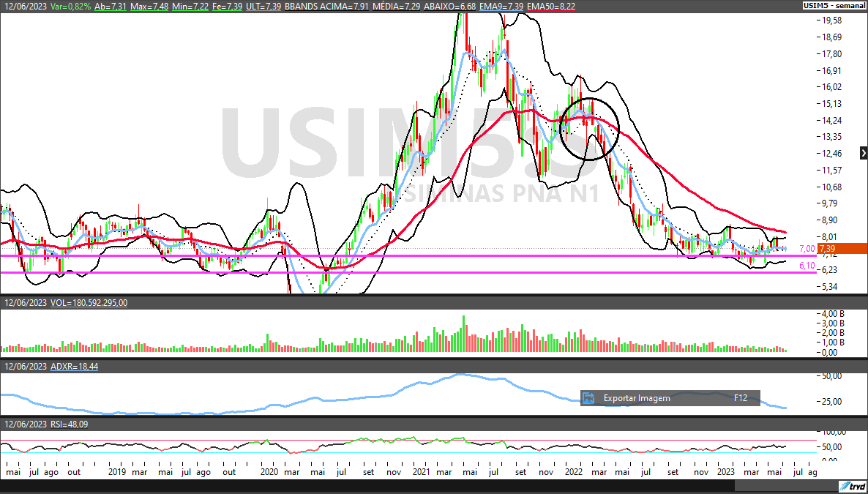
Task: Click the trvd logo at bottom right
Action: point(852,486)
